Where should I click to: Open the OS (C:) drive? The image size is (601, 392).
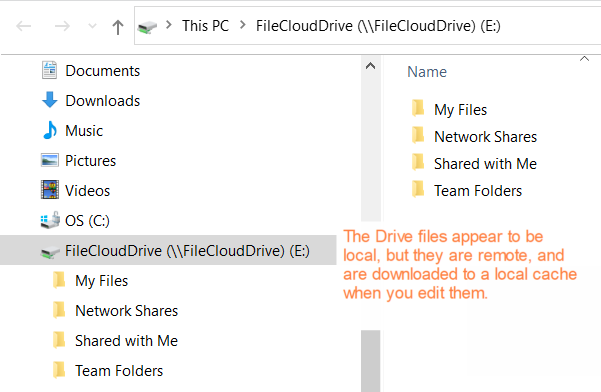tap(87, 221)
